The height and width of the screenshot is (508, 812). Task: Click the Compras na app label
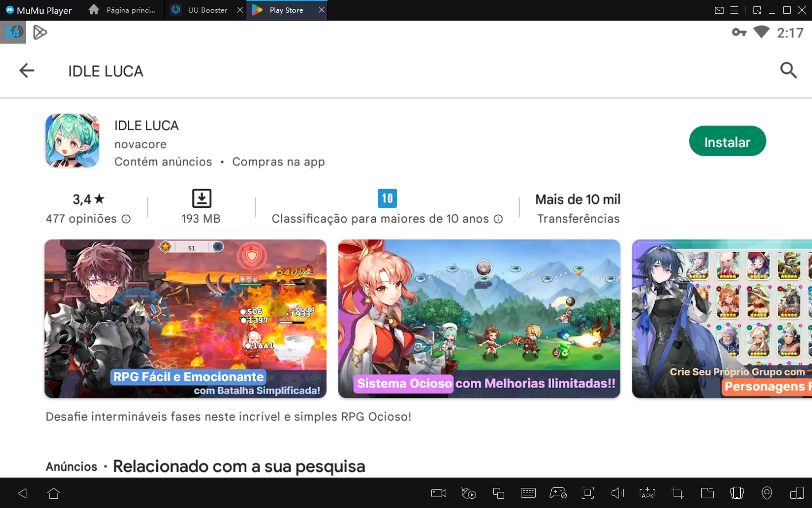pos(279,162)
